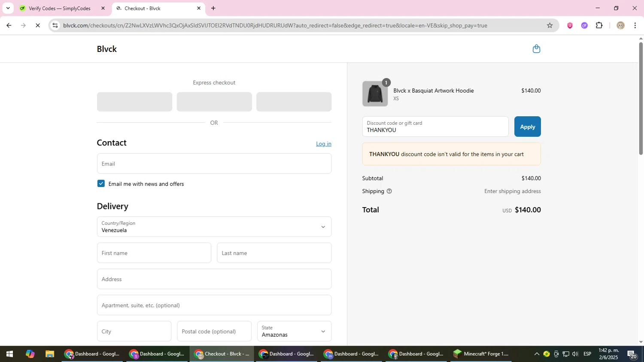Screen dimensions: 644x362
Task: Focus the Last name field
Action: (x=274, y=253)
